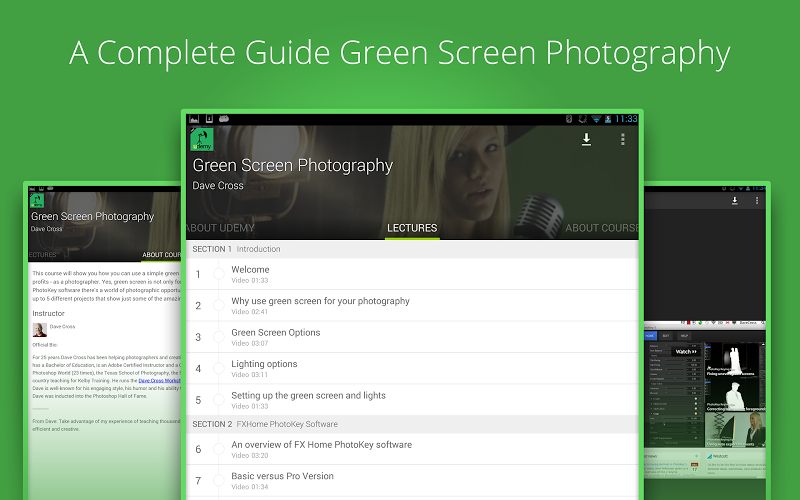800x500 pixels.
Task: Tap the Dave Cross instructor photo
Action: [40, 330]
